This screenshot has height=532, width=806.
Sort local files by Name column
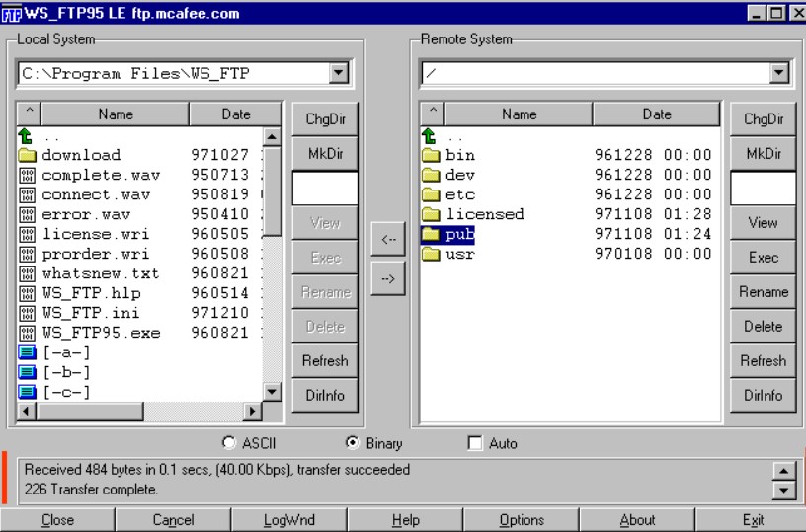(116, 114)
